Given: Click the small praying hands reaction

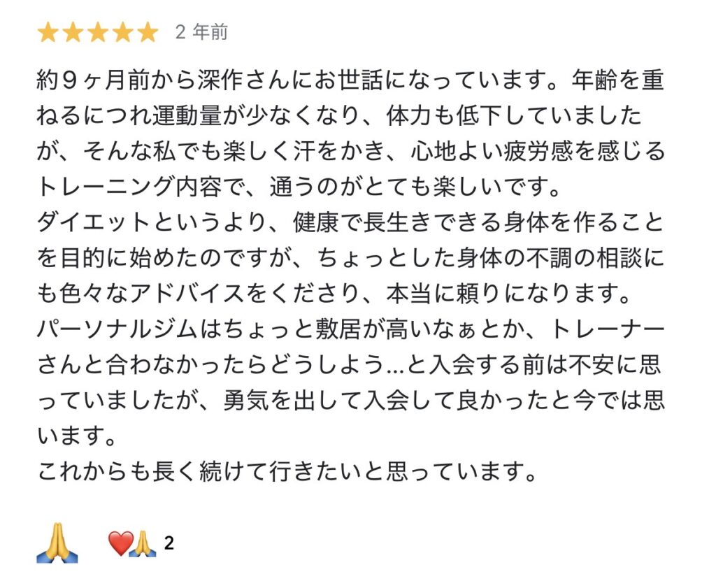Looking at the screenshot, I should (143, 543).
